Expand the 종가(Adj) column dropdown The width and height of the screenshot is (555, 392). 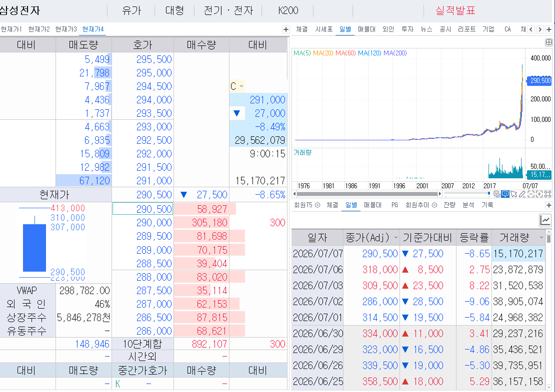(396, 238)
